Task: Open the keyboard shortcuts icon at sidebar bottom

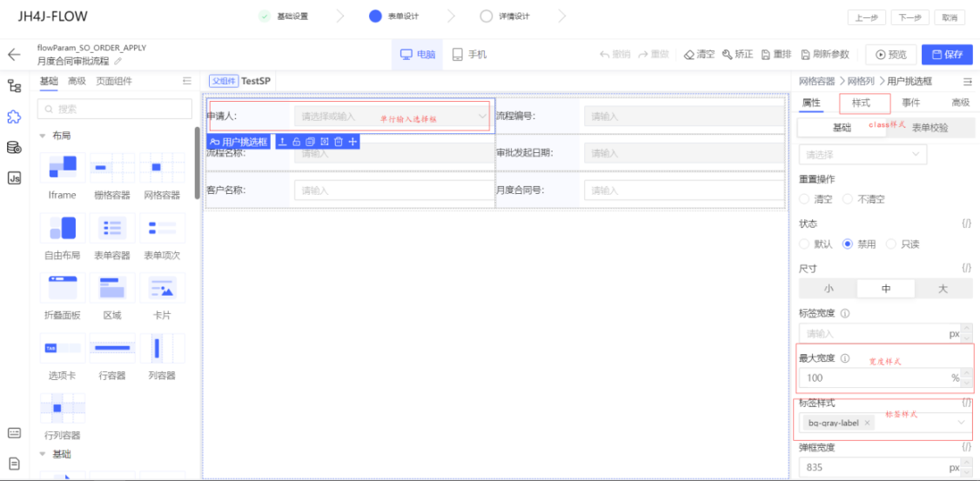Action: 15,433
